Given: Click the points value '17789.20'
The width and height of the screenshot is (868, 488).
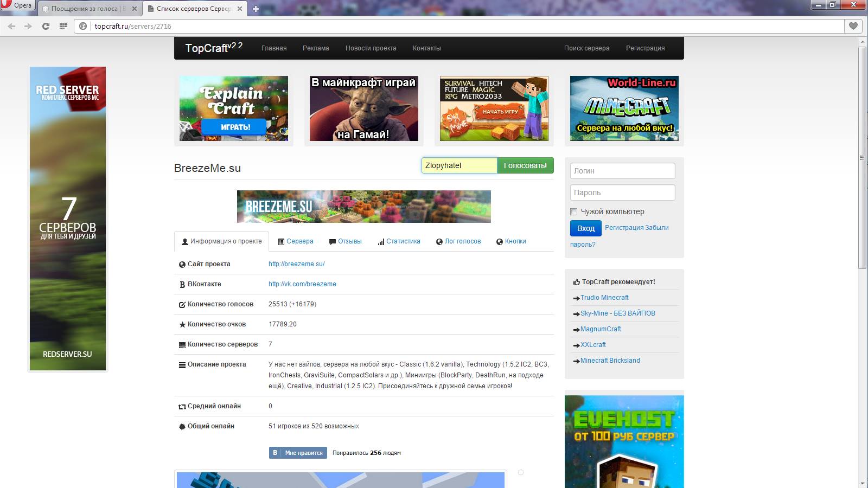Looking at the screenshot, I should [283, 324].
